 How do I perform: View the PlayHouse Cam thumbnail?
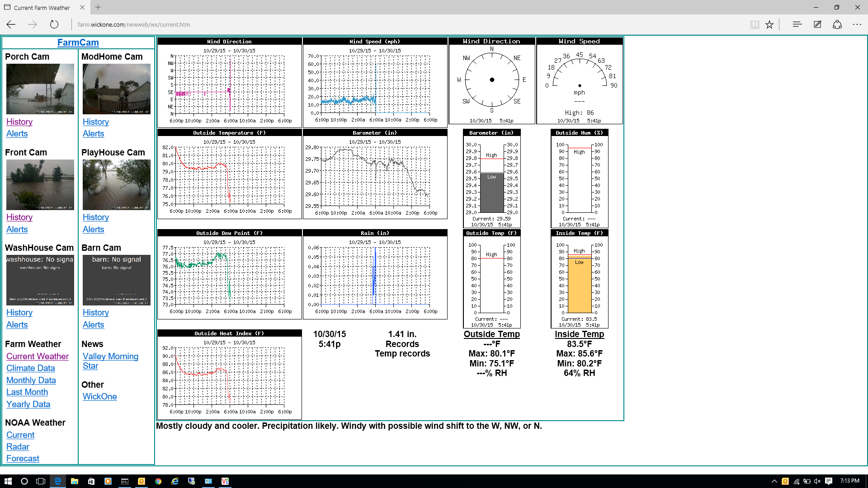pos(117,185)
